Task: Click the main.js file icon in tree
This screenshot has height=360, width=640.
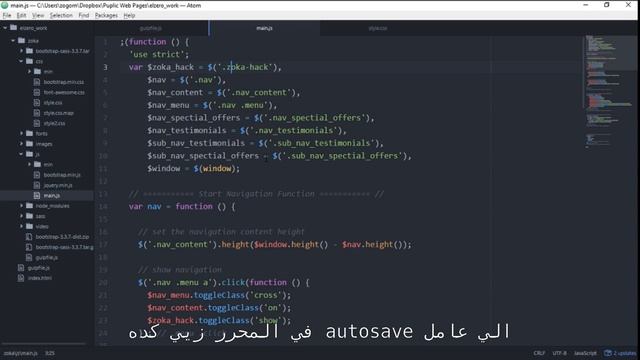Action: tap(37, 196)
